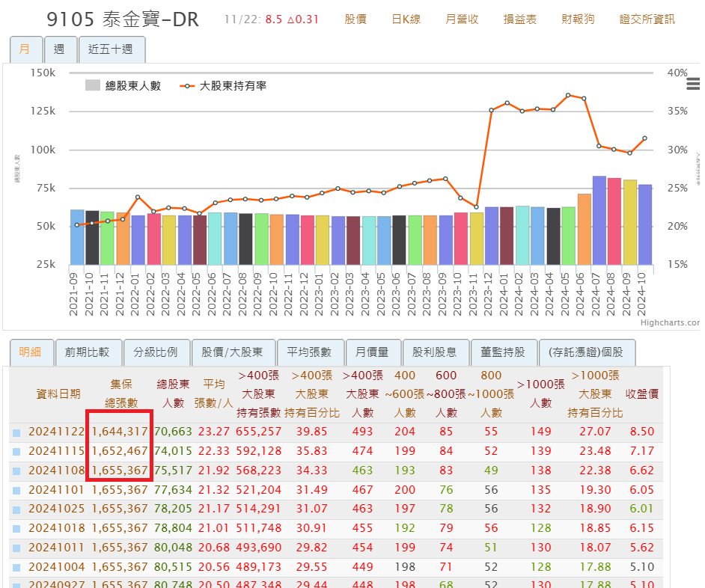Click the blue square icon beside 20241101
This screenshot has width=705, height=588.
[x=16, y=490]
